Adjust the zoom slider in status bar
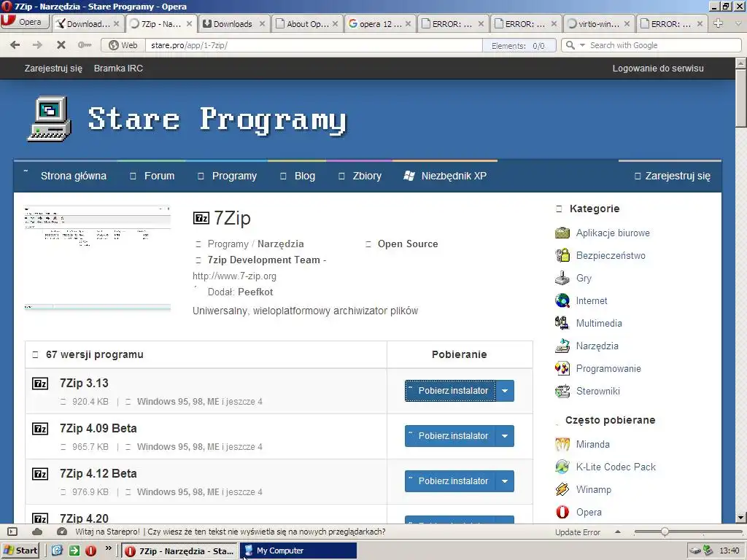The image size is (747, 560). pos(665,532)
